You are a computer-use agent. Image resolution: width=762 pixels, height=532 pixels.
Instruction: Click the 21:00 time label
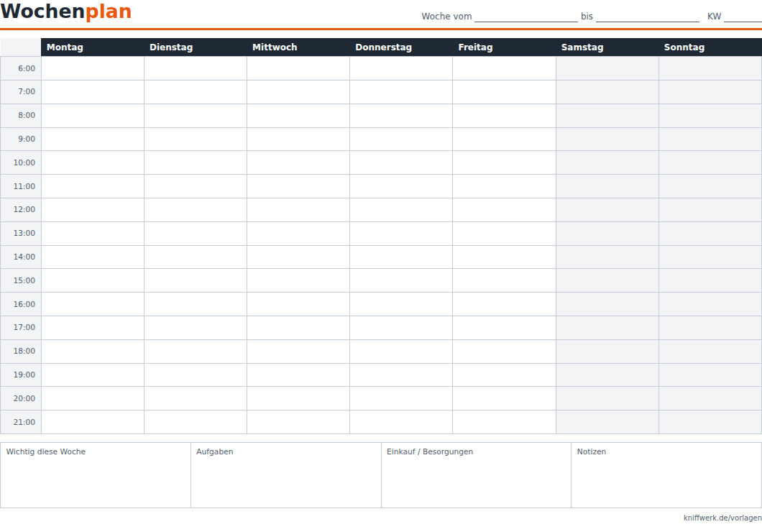tap(24, 422)
